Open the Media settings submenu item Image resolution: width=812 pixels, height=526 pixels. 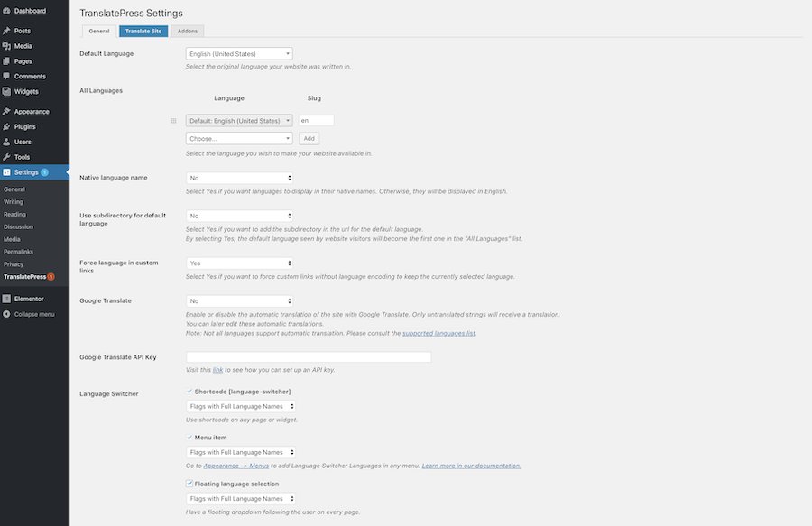(x=12, y=239)
